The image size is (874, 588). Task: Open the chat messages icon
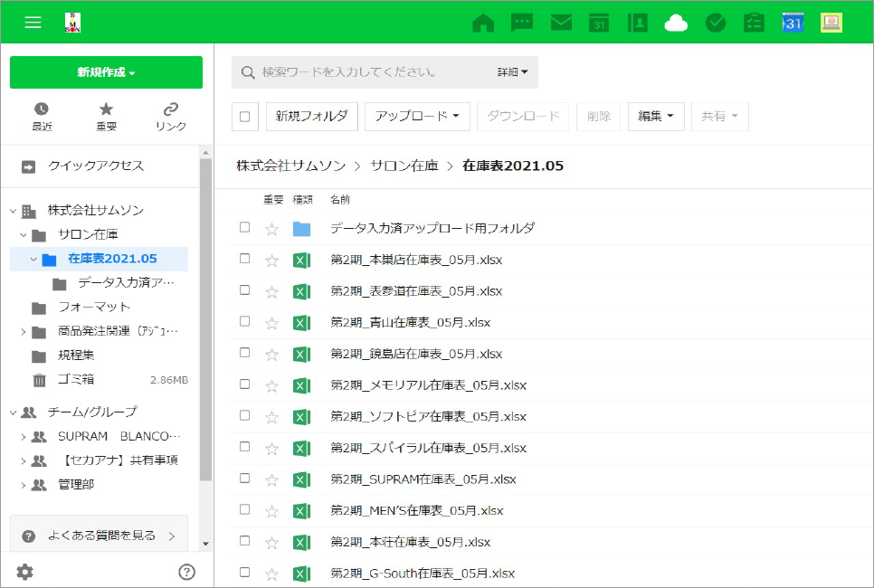point(522,24)
